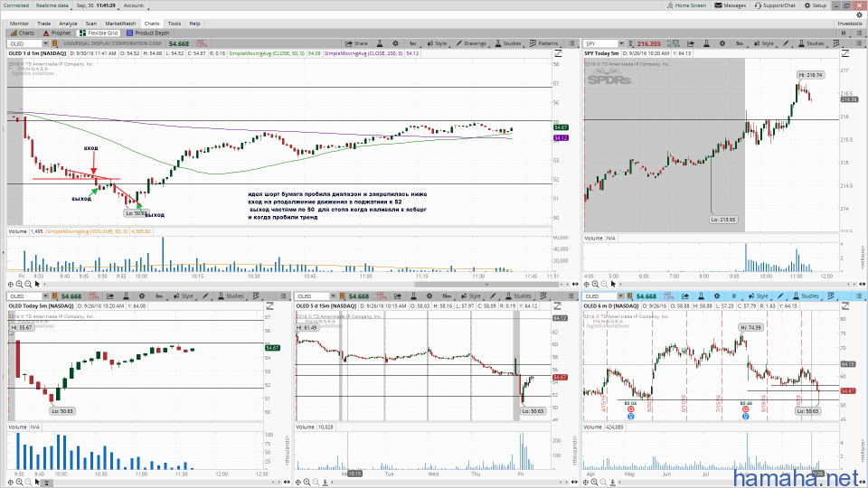Open the Style menu in main OLED chart
This screenshot has width=868, height=488.
438,43
